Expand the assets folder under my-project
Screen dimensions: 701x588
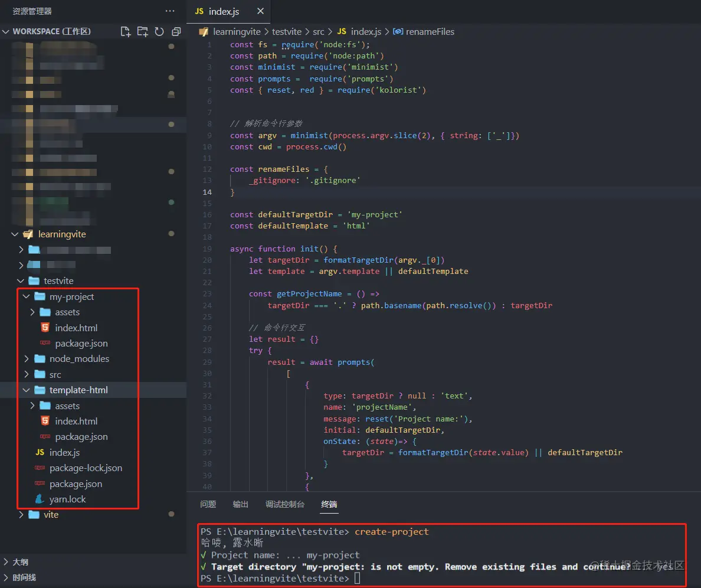tap(32, 312)
